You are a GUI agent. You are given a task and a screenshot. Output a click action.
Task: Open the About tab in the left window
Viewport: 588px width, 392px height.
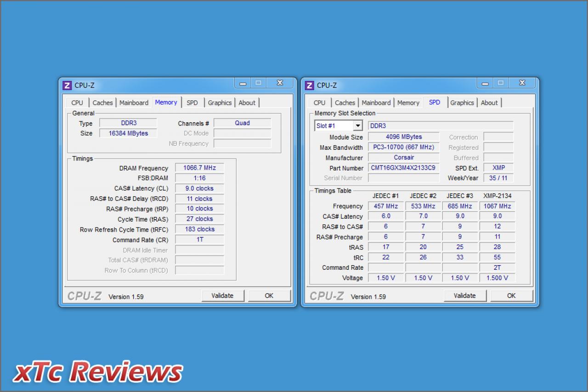(247, 102)
